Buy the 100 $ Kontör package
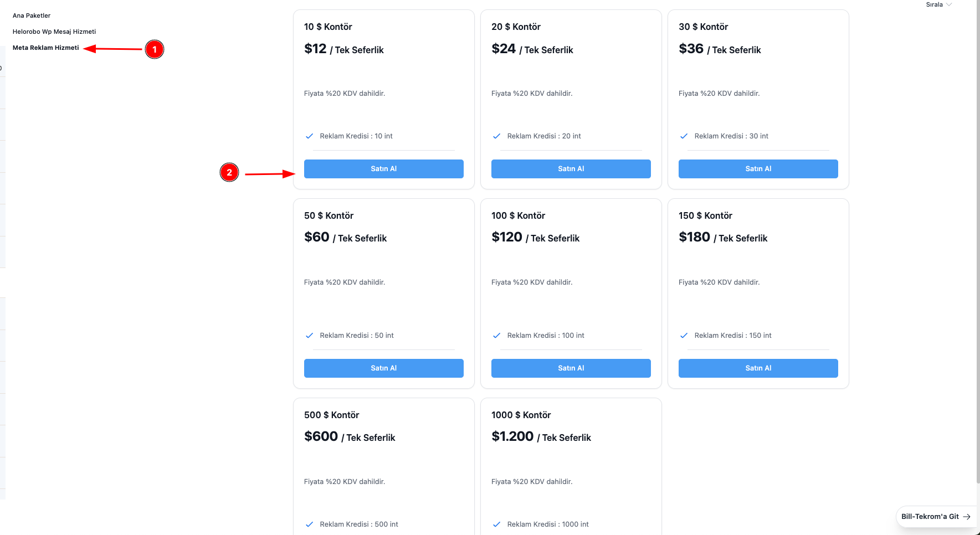 (571, 368)
